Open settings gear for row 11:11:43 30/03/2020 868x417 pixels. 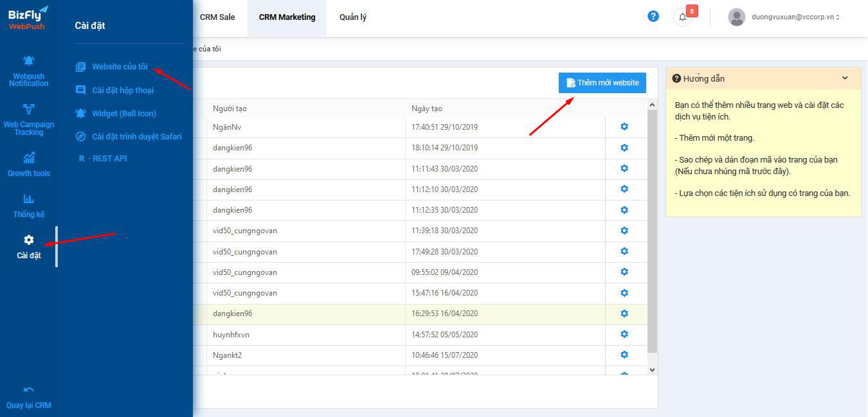click(624, 168)
